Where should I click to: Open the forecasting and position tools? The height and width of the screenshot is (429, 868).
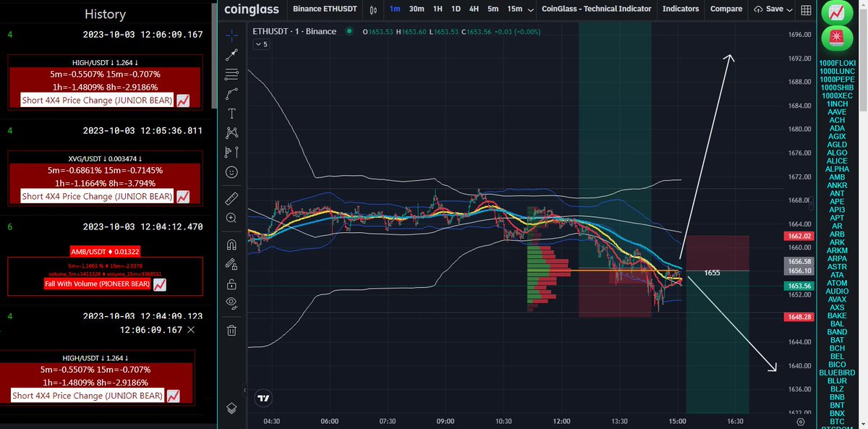click(231, 152)
